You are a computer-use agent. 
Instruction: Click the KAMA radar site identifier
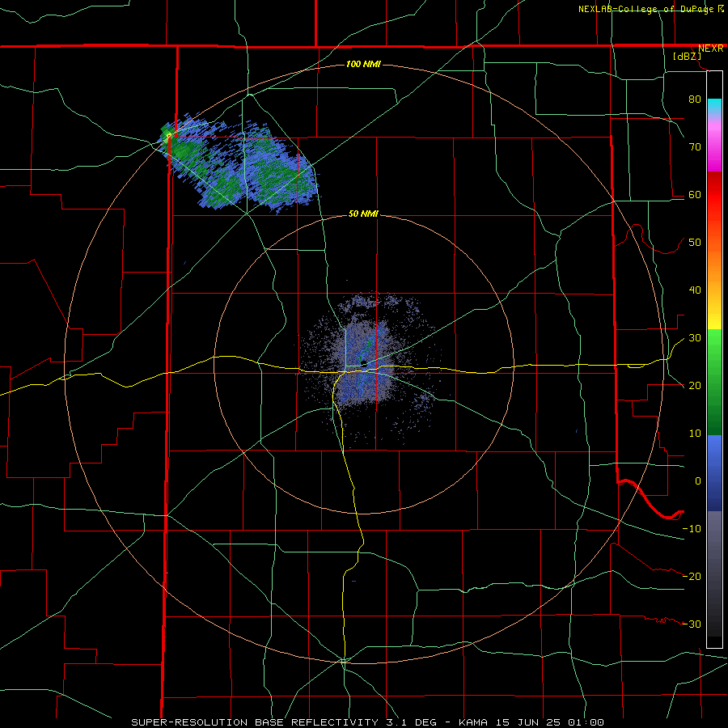tap(473, 722)
